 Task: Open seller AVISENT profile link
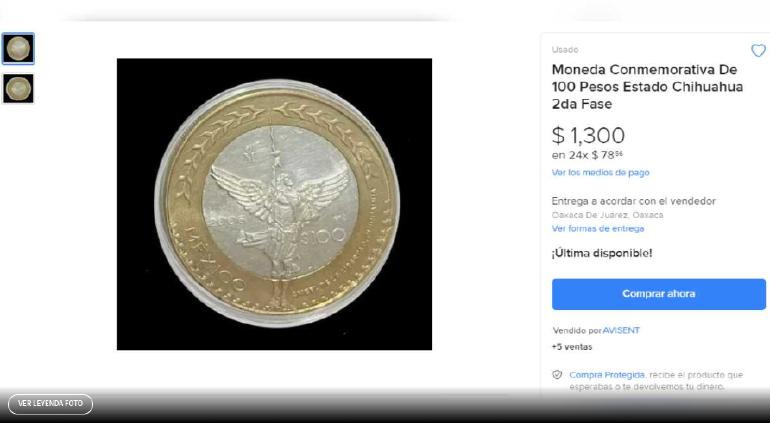tap(621, 330)
